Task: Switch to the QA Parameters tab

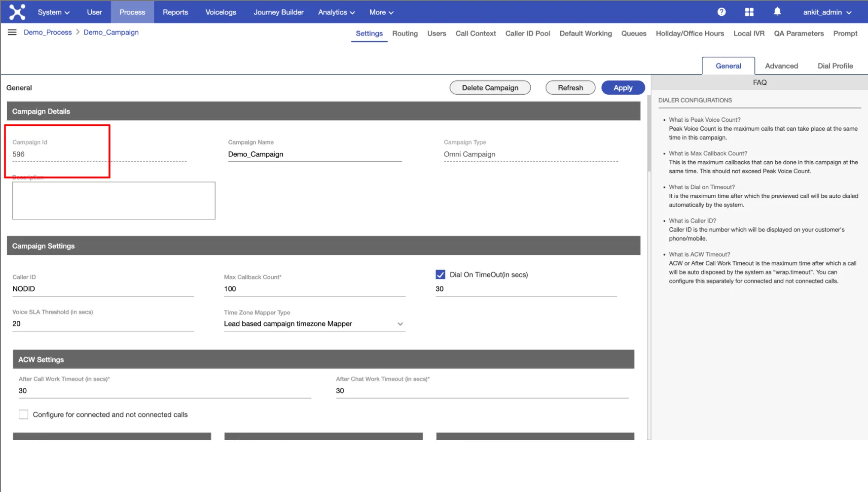Action: [799, 34]
